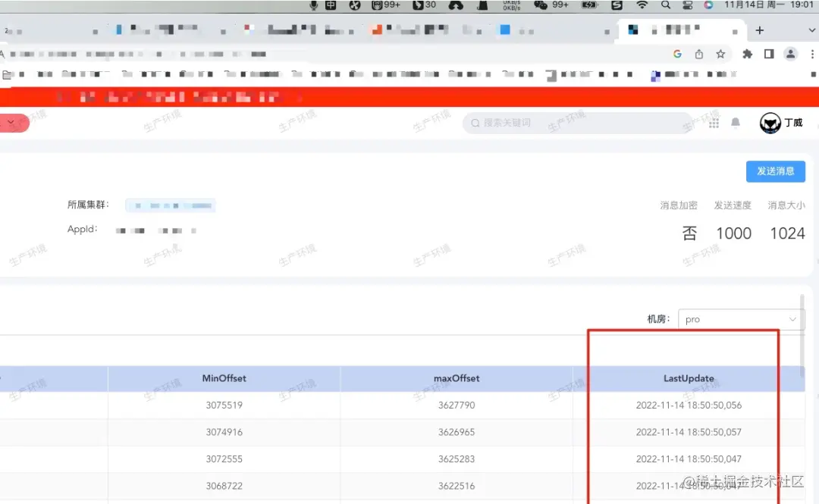Select maxOffset value 3626965
The image size is (819, 504).
(457, 433)
